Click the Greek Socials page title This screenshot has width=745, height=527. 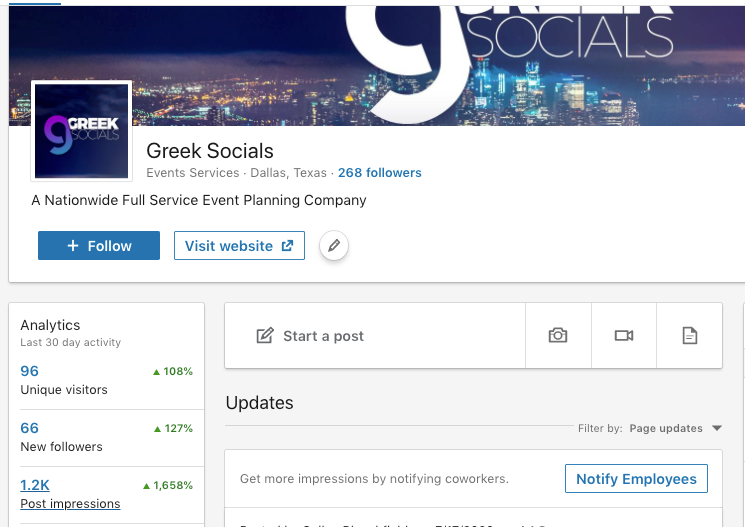[x=210, y=151]
